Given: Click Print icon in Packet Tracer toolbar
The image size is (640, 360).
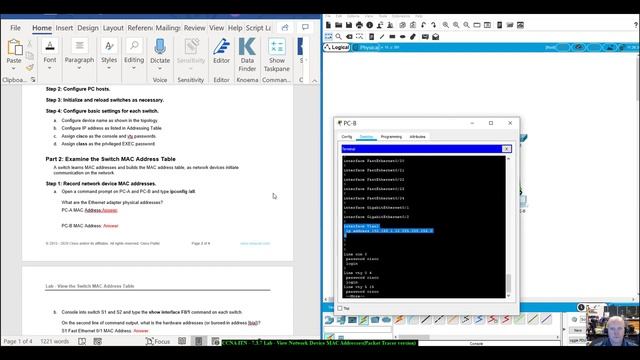Looking at the screenshot, I should point(359,25).
